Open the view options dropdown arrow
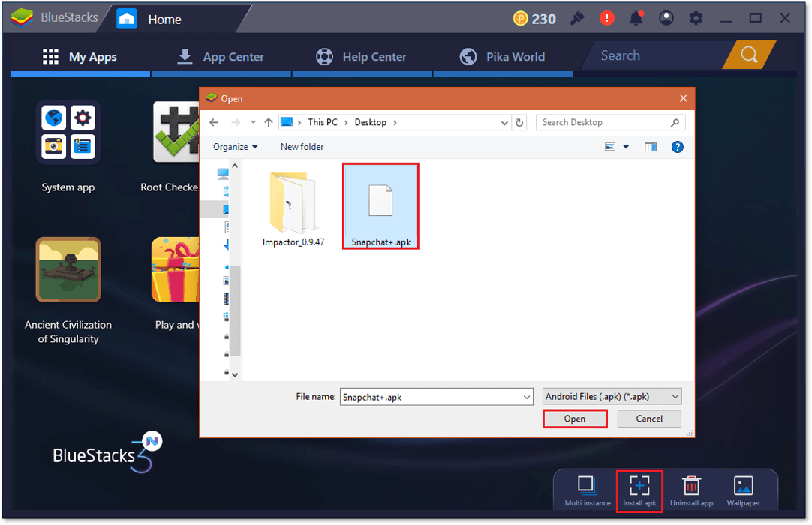 point(626,147)
